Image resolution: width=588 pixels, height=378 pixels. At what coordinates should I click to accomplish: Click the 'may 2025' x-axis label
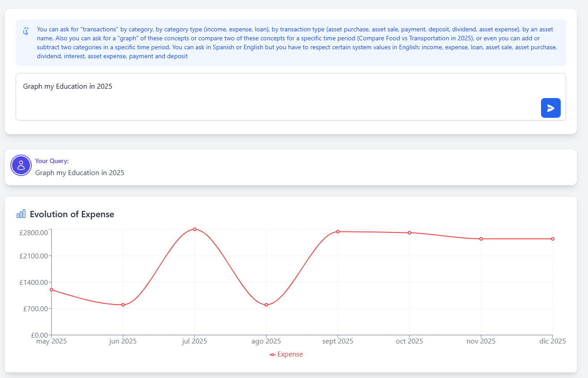pos(51,341)
